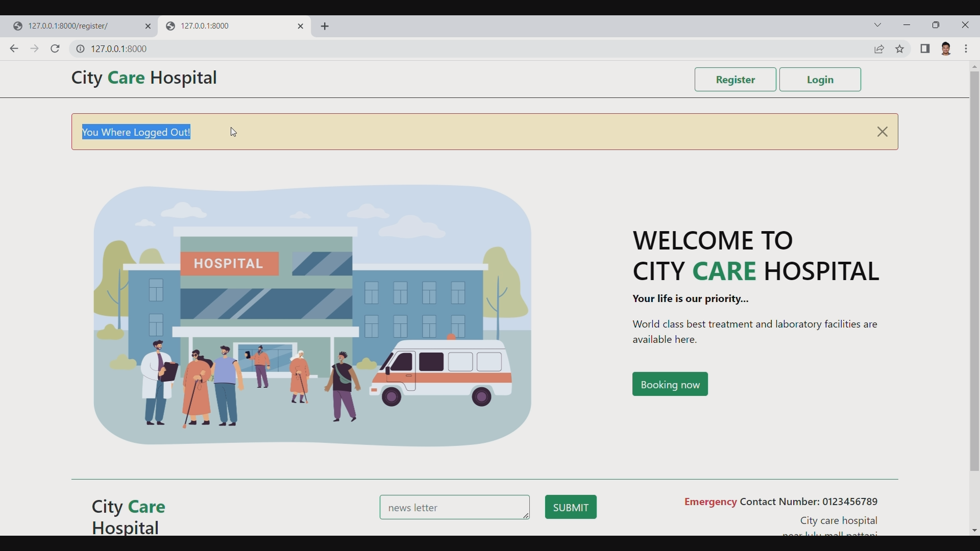This screenshot has height=551, width=980.
Task: Share the current page
Action: click(x=880, y=48)
